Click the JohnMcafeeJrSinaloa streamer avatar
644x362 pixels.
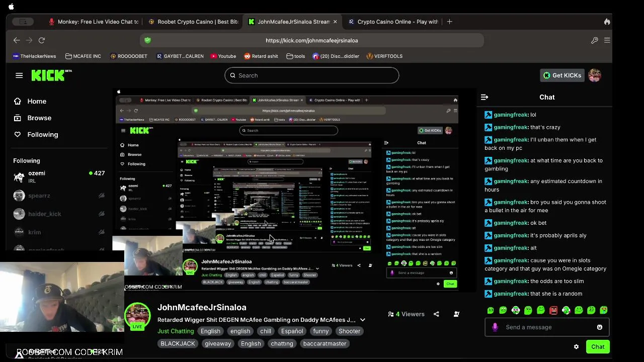(x=137, y=316)
